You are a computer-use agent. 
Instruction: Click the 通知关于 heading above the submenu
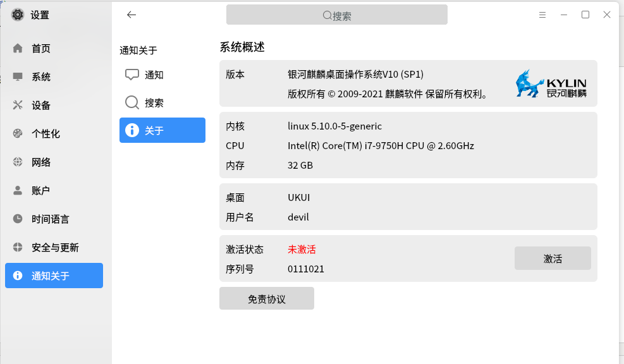[x=138, y=50]
